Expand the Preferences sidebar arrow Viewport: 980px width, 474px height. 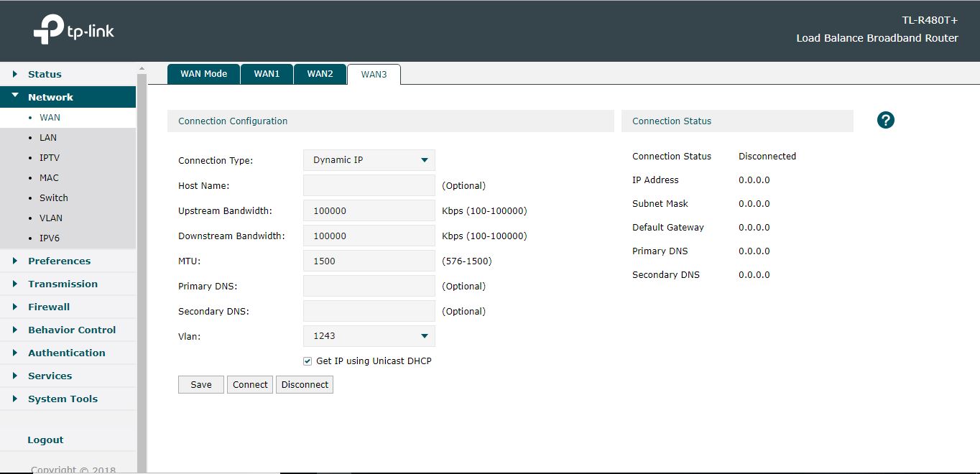pos(15,261)
